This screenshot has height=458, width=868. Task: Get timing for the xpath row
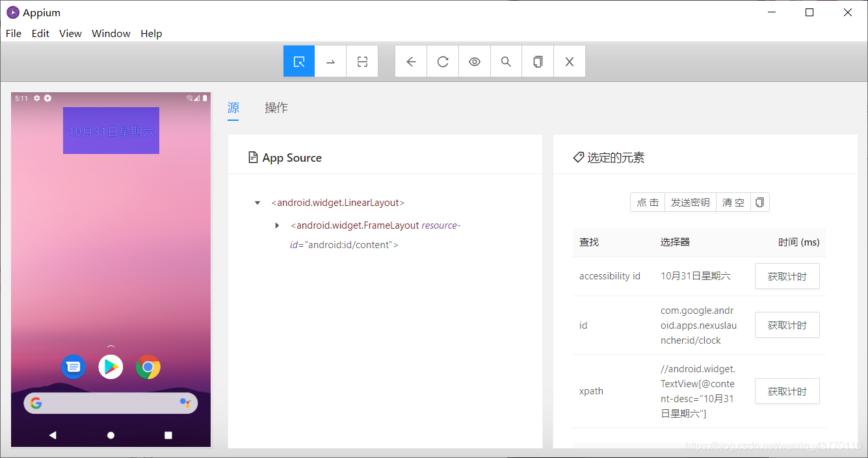(787, 391)
